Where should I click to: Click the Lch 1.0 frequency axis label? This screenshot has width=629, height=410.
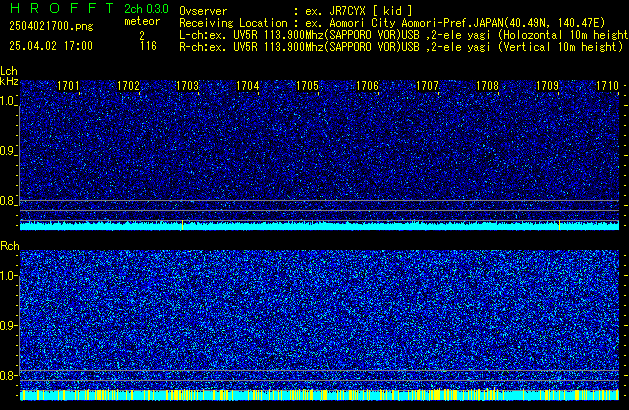point(8,101)
